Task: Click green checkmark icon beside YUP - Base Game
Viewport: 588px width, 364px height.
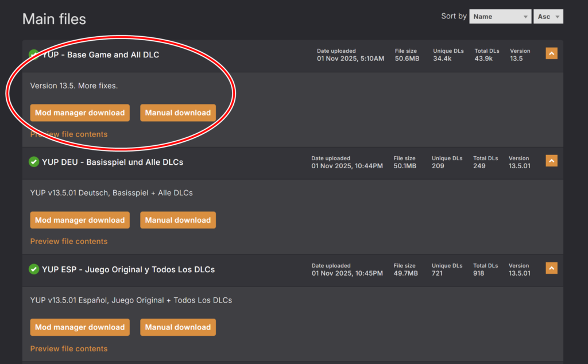Action: (x=34, y=55)
